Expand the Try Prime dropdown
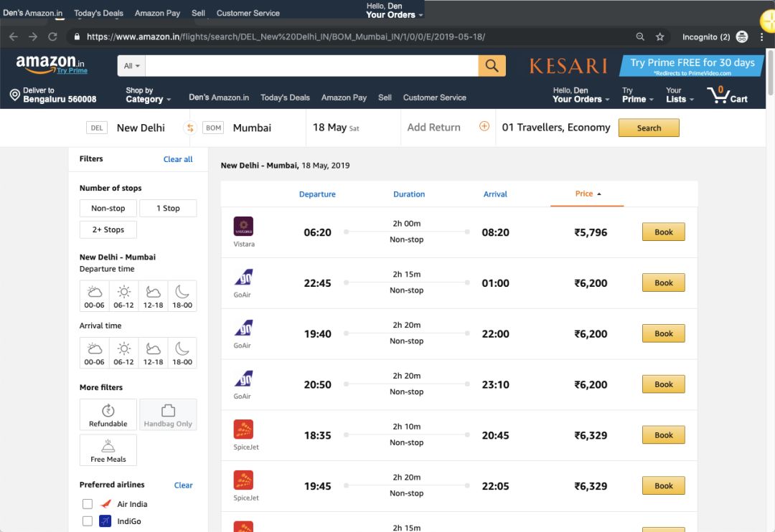 pyautogui.click(x=638, y=95)
